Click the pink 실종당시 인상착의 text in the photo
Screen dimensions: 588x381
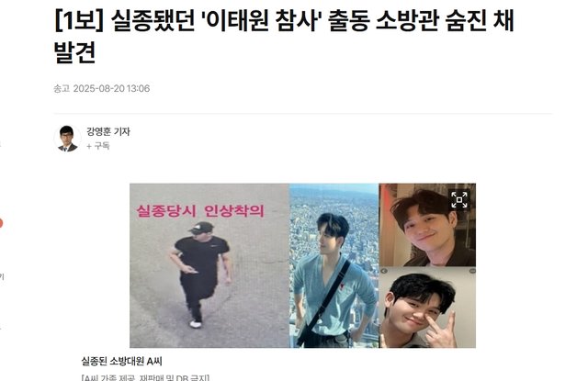click(x=200, y=211)
